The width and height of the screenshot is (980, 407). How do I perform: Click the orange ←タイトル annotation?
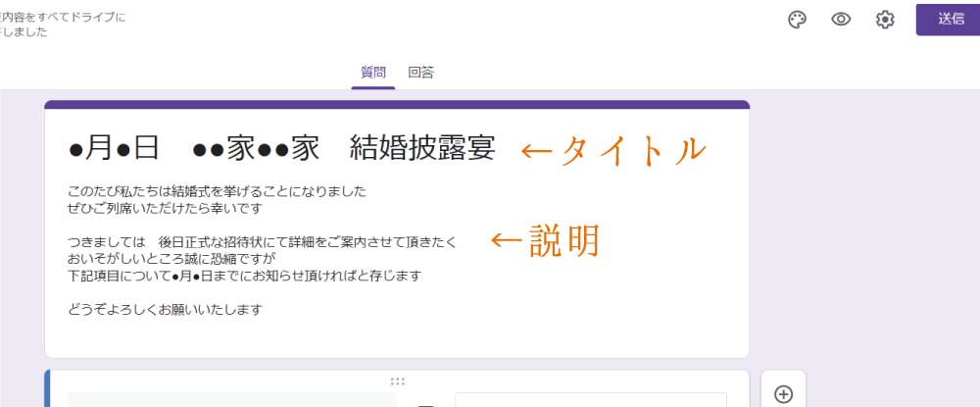click(612, 149)
